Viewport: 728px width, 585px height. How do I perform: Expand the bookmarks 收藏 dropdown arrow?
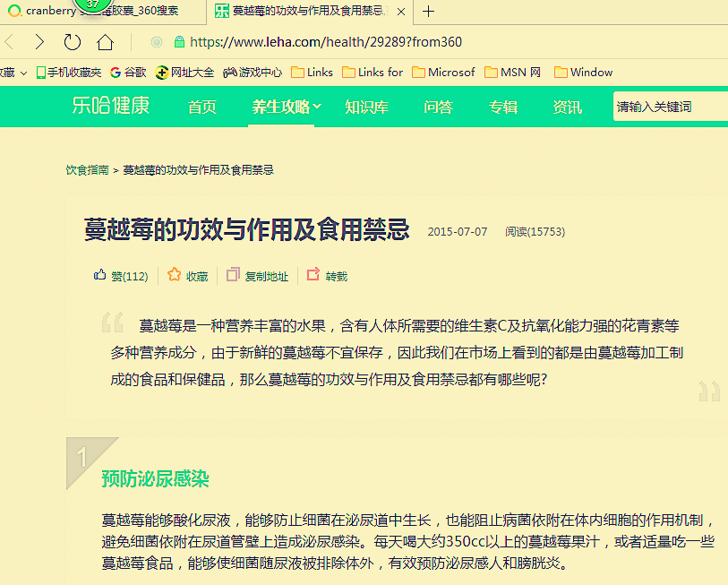(23, 73)
